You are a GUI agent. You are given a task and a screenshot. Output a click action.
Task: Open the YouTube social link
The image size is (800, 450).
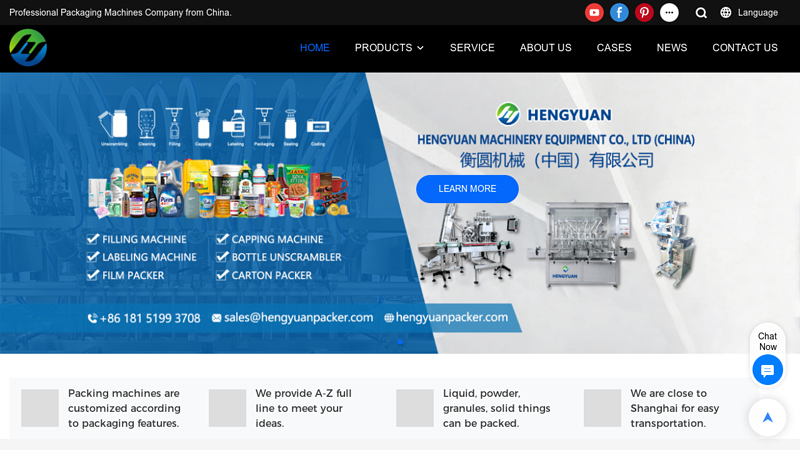(x=594, y=12)
